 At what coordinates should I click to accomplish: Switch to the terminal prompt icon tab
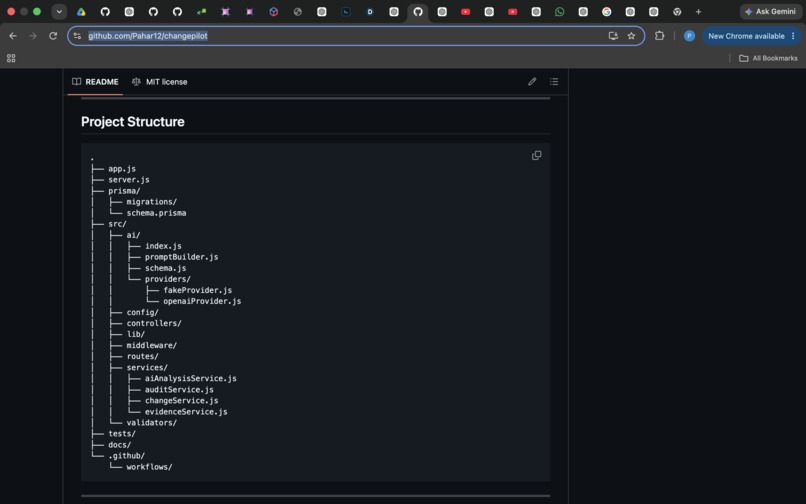coord(346,11)
